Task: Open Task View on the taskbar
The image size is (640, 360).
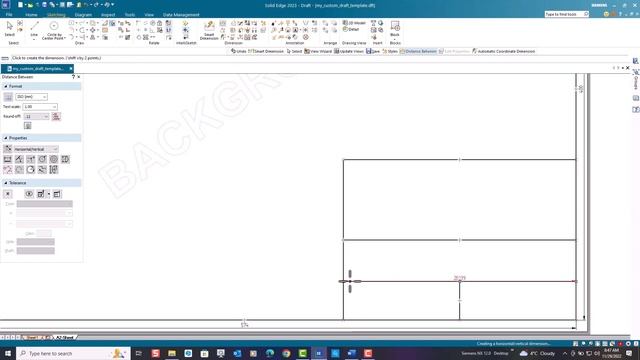Action: pos(138,353)
